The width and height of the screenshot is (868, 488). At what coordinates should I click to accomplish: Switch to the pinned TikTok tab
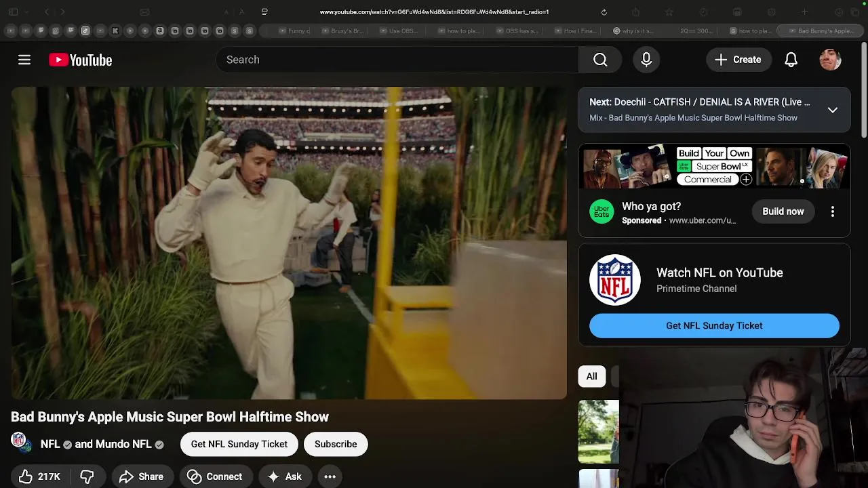[x=85, y=30]
